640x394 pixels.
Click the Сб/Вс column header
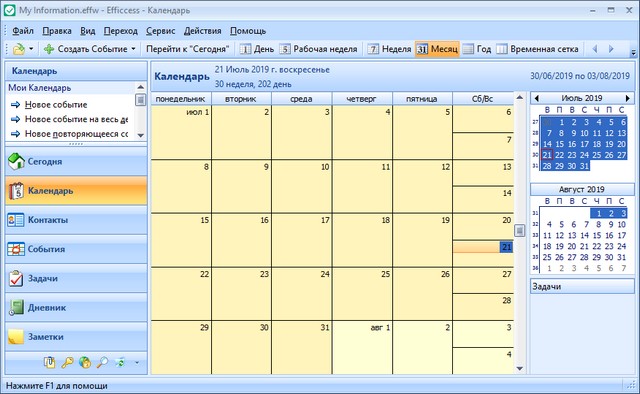(x=483, y=99)
